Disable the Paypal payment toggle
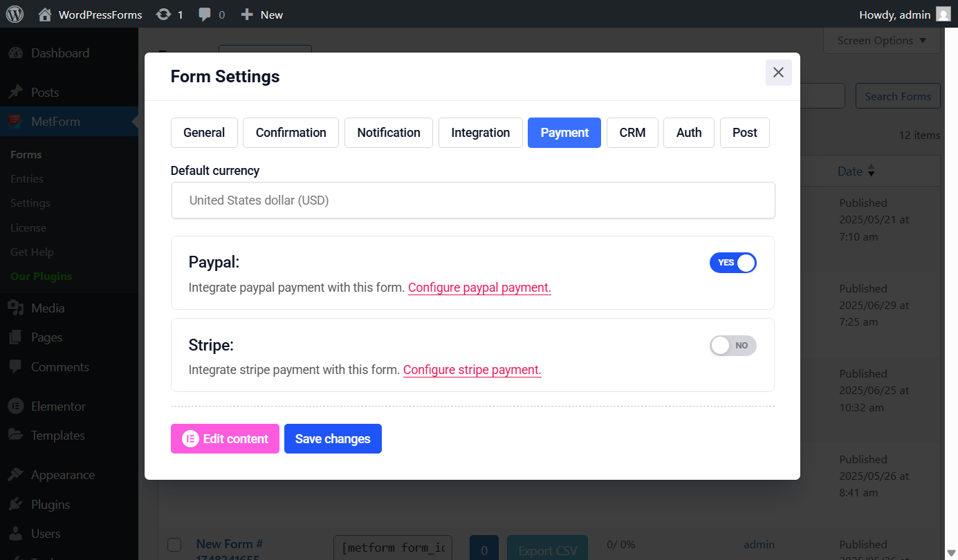 click(733, 263)
